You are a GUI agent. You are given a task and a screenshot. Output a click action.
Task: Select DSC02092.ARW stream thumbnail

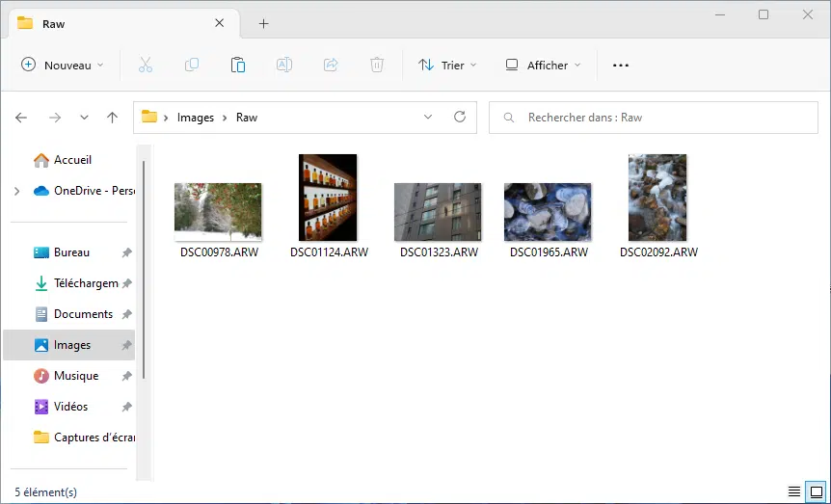(x=657, y=198)
